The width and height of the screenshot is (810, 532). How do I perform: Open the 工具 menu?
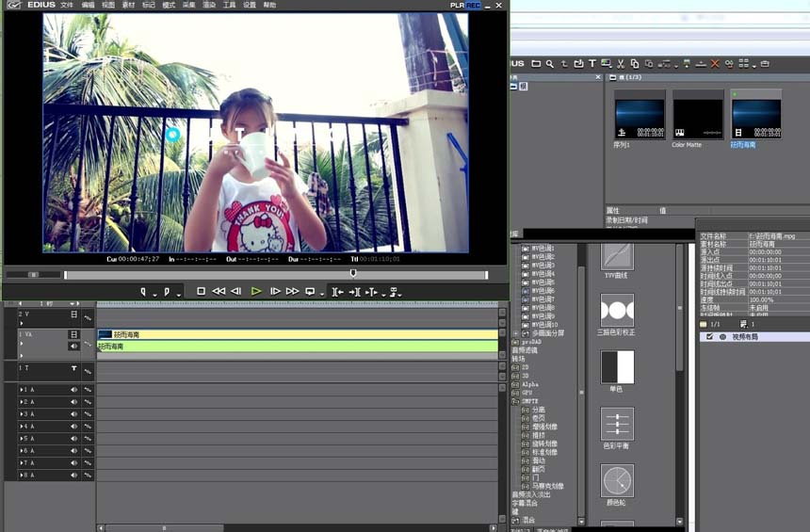click(x=229, y=5)
